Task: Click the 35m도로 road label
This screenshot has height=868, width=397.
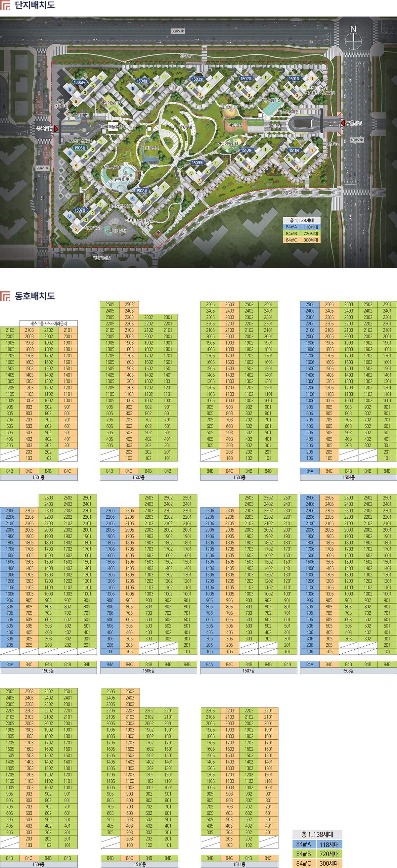Action: (178, 31)
